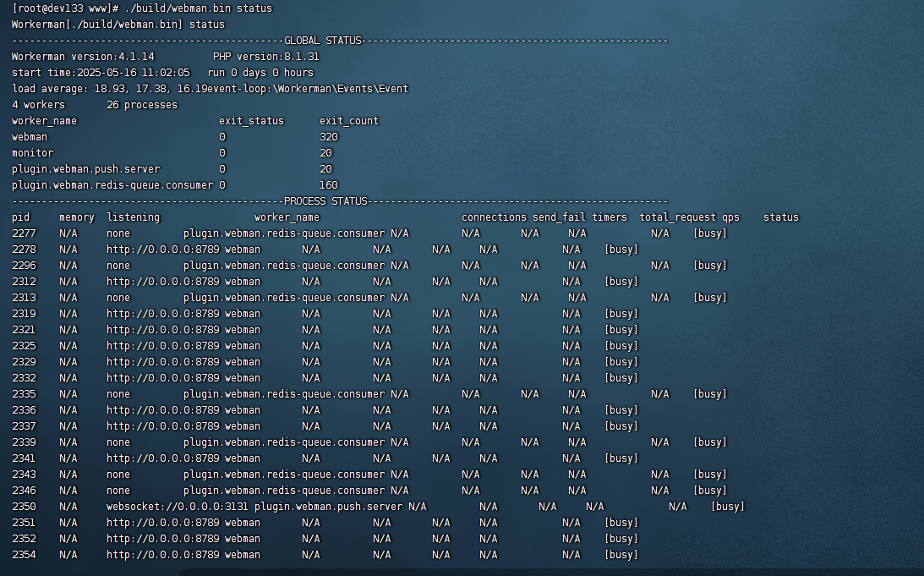Image resolution: width=924 pixels, height=576 pixels.
Task: Click 'websocket://0.0.0.0:3131' listening address
Action: pyautogui.click(x=178, y=507)
